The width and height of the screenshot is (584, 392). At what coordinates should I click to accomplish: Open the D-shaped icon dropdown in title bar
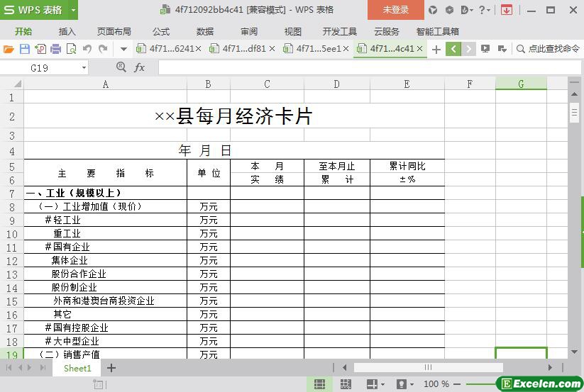pyautogui.click(x=465, y=10)
